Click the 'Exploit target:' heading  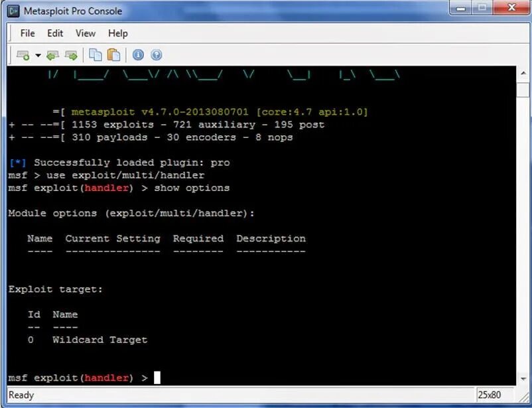pyautogui.click(x=56, y=289)
